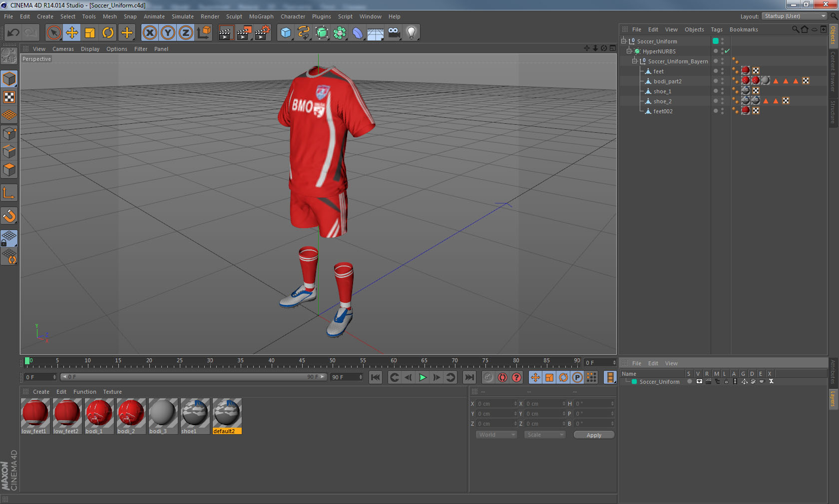Image resolution: width=839 pixels, height=504 pixels.
Task: Open the deformer objects icon
Action: coord(358,33)
